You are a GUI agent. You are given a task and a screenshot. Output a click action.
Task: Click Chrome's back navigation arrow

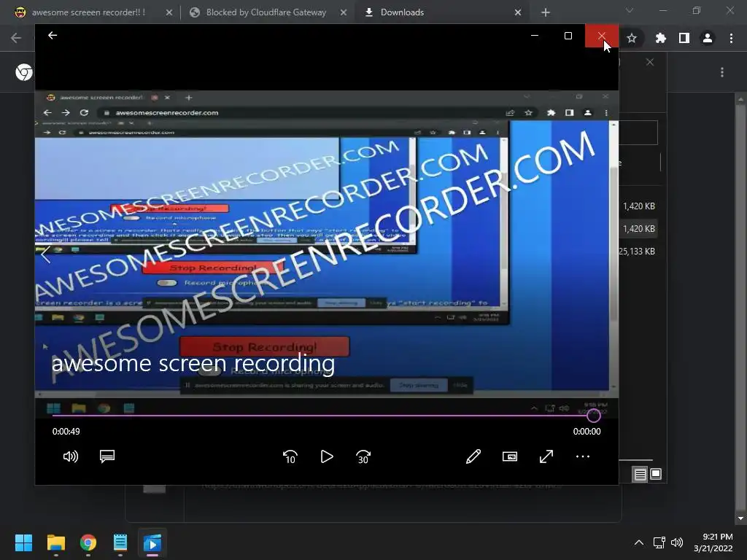point(16,38)
